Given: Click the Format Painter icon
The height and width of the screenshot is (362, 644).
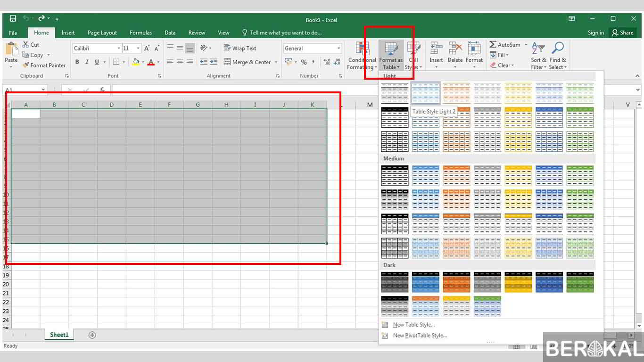Looking at the screenshot, I should click(26, 66).
